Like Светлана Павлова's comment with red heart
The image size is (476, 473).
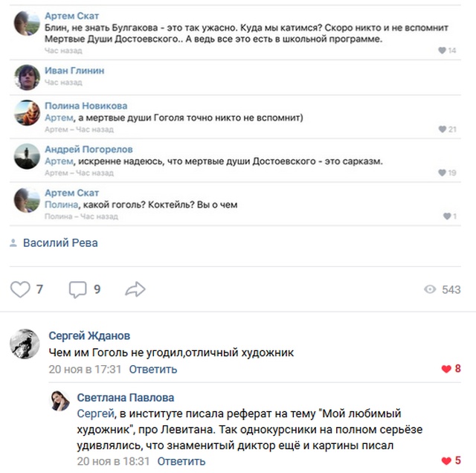point(446,461)
